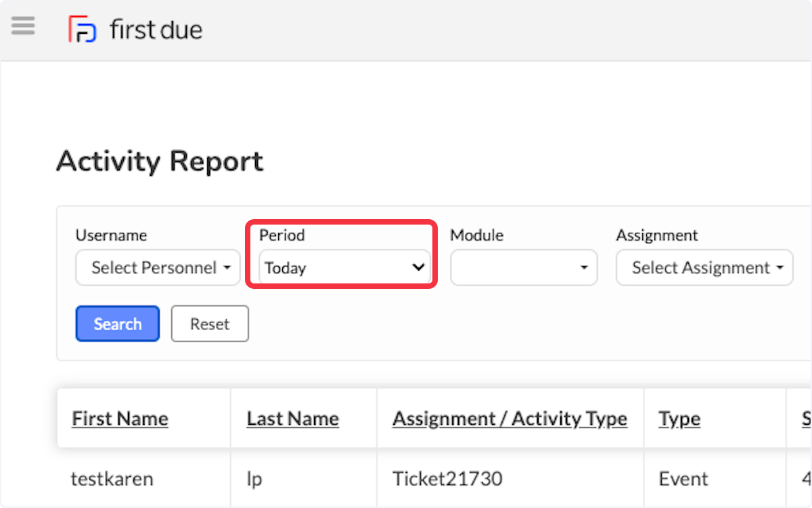812x508 pixels.
Task: Open the Period dropdown showing Today
Action: click(344, 268)
